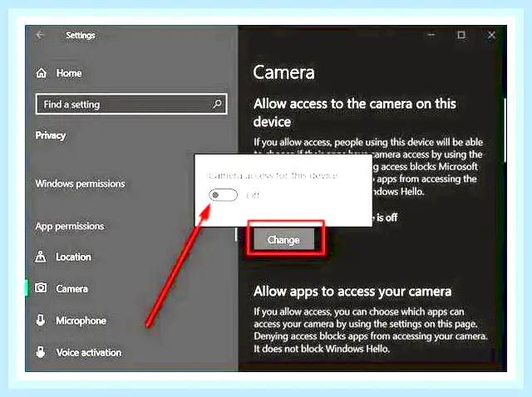Click the 'is off' status text
Viewport: 532px width, 397px height.
coord(387,218)
